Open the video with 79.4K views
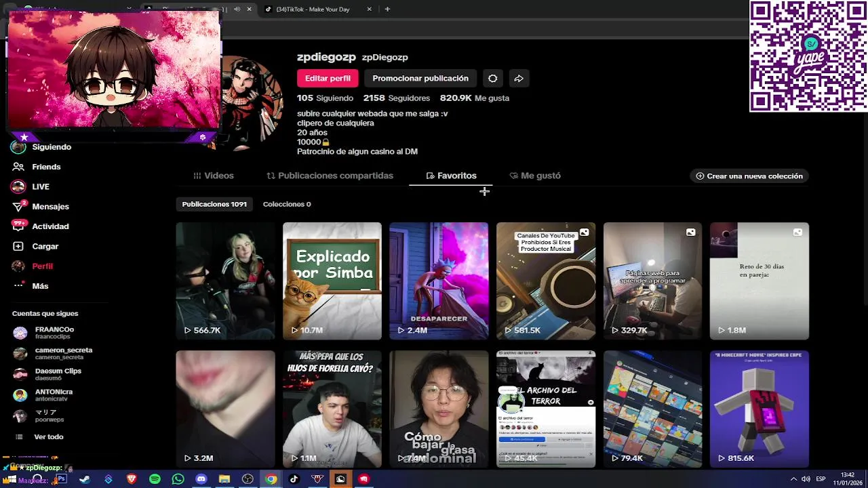The width and height of the screenshot is (868, 488). [x=652, y=409]
